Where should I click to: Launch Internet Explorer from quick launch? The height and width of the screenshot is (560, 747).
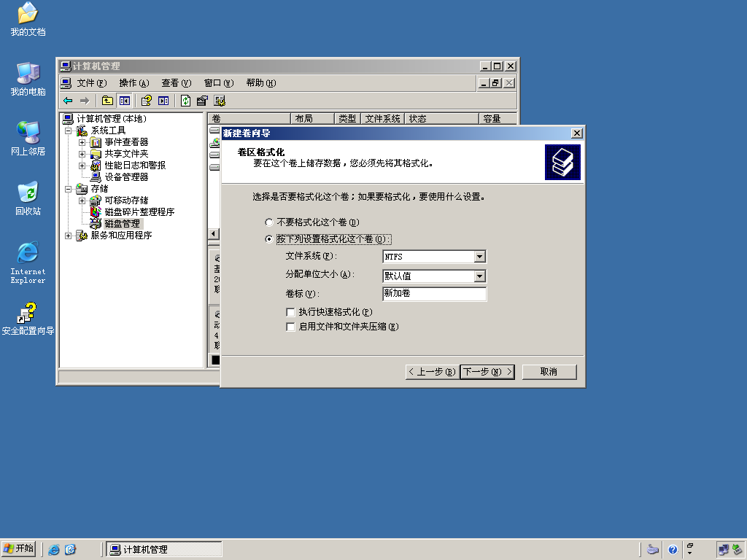pos(54,550)
